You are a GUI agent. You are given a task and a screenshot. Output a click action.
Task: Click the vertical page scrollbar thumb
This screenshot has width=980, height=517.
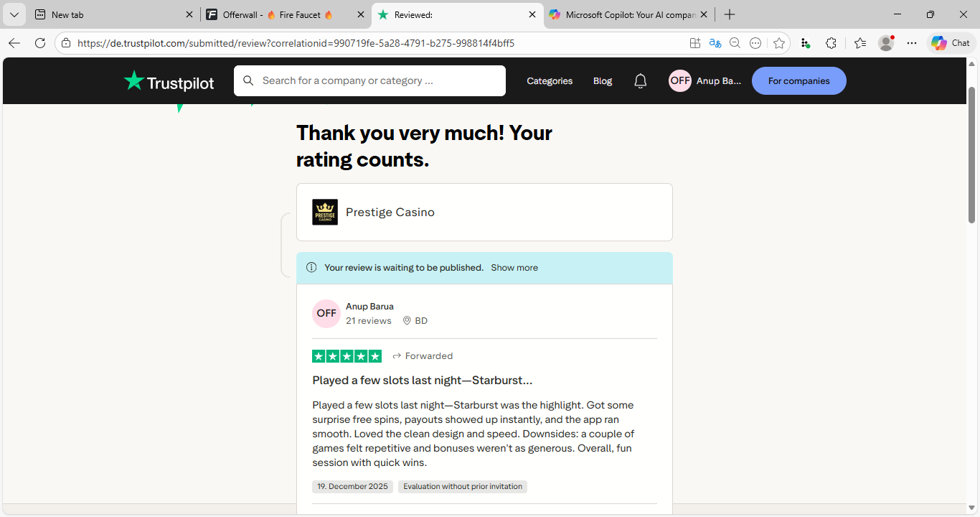972,154
